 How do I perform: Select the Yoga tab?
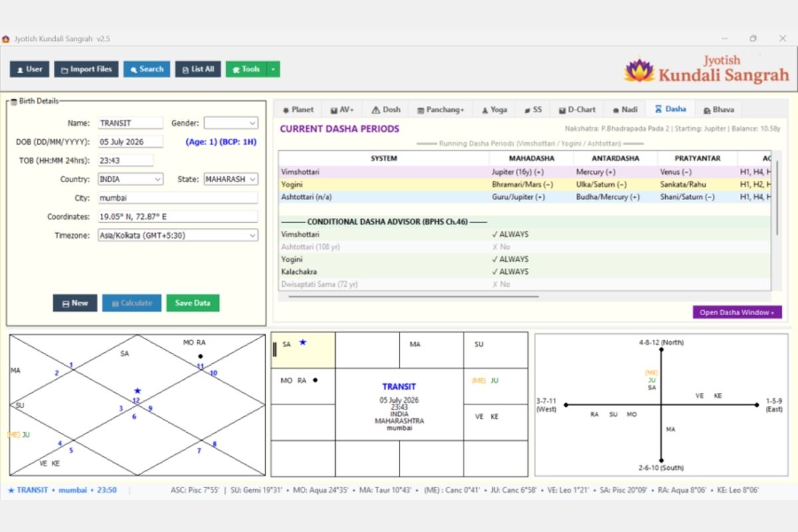pyautogui.click(x=494, y=110)
